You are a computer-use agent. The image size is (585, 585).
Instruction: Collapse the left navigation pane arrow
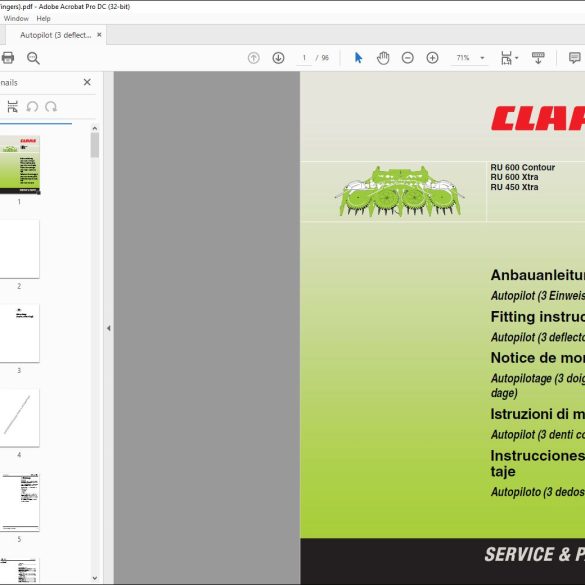109,328
